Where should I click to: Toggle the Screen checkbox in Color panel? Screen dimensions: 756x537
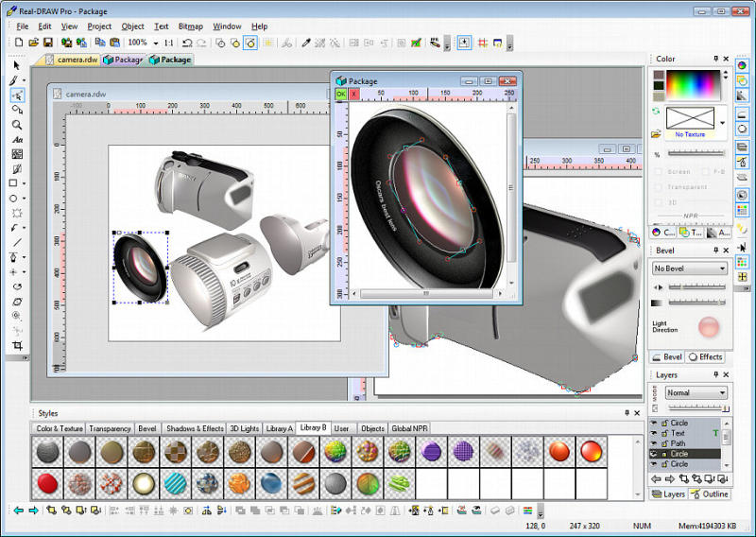tap(659, 172)
